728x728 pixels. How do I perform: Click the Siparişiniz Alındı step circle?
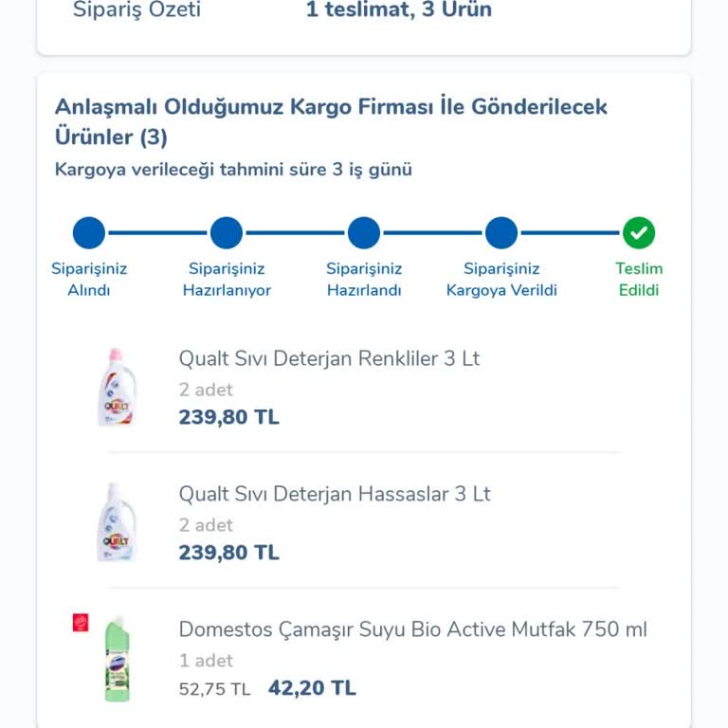point(89,232)
